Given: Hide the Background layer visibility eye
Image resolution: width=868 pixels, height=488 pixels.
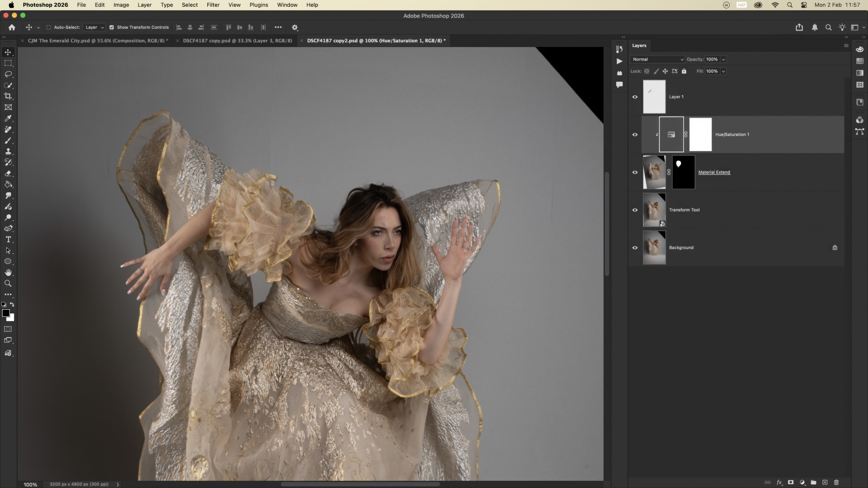Looking at the screenshot, I should (635, 248).
